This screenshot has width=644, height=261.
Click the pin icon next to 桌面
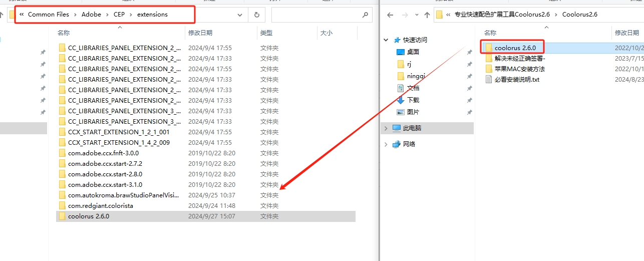469,52
